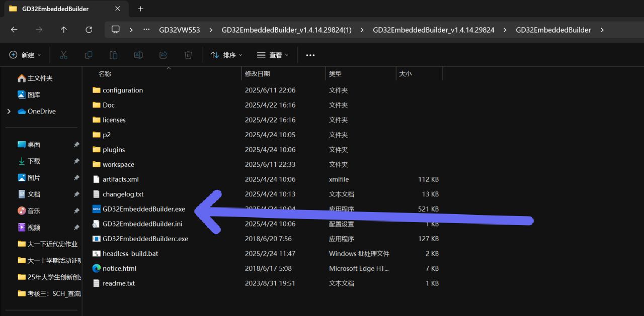Click GD32VW553 in the address path
This screenshot has width=644, height=316.
coord(180,30)
